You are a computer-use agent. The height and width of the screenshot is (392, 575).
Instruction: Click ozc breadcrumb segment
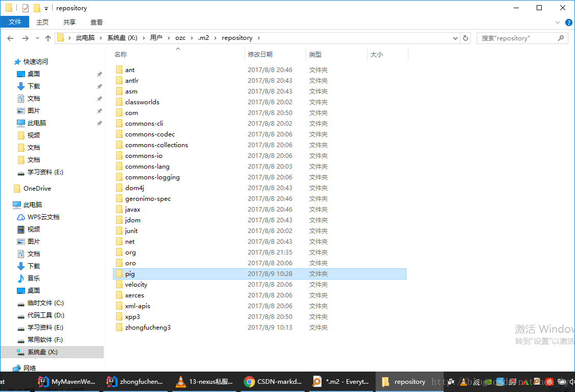click(x=180, y=38)
